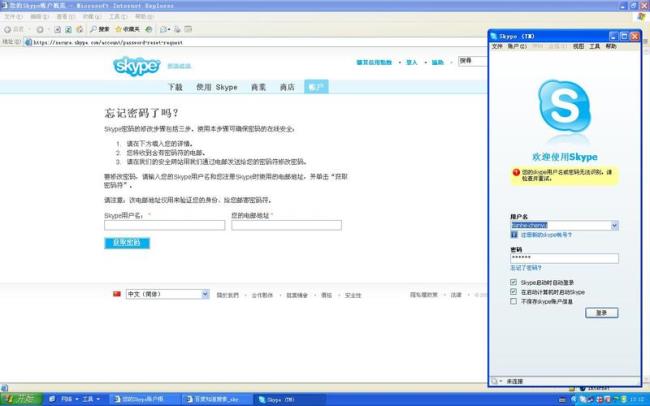Open the Skype window 视图 menu

click(578, 46)
